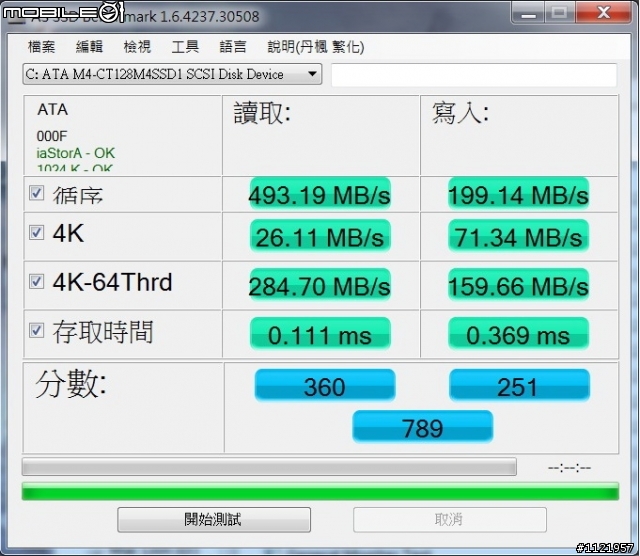This screenshot has width=640, height=556.
Task: Click the total score 789
Action: [422, 427]
